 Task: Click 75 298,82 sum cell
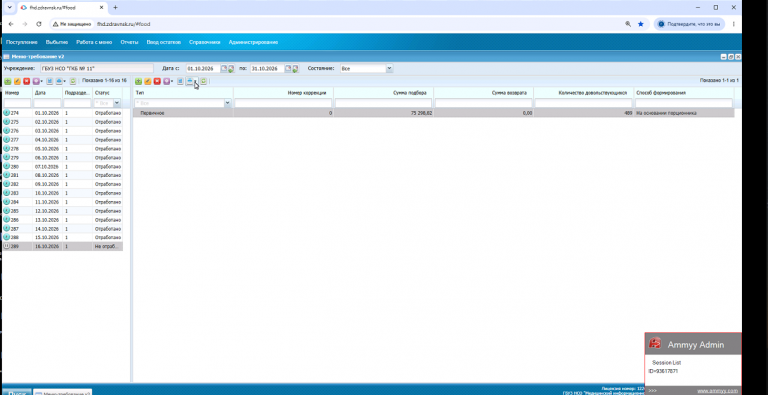click(383, 113)
